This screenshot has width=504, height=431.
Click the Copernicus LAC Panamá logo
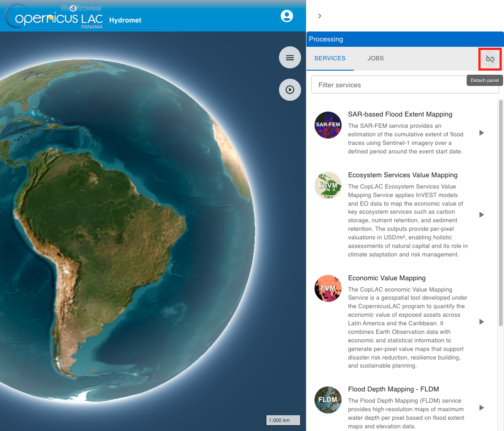pos(54,17)
